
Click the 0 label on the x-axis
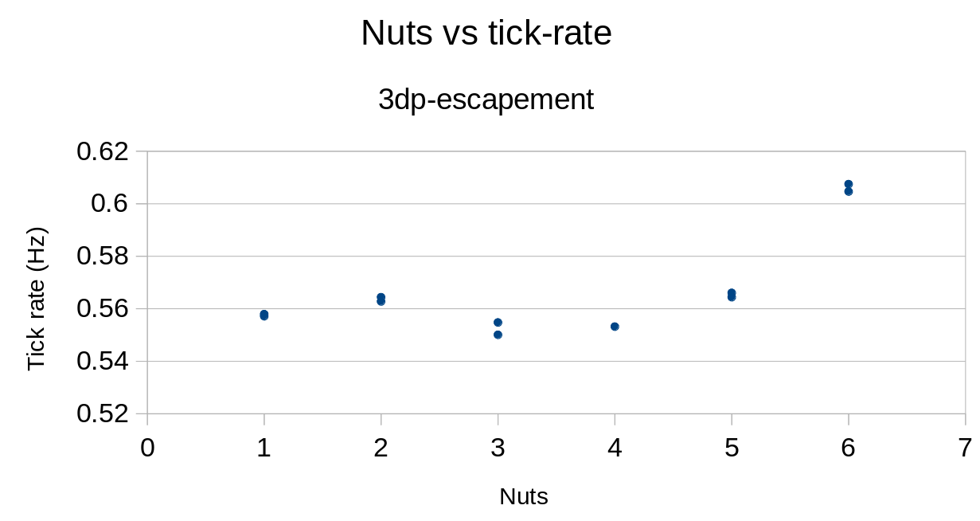click(147, 449)
